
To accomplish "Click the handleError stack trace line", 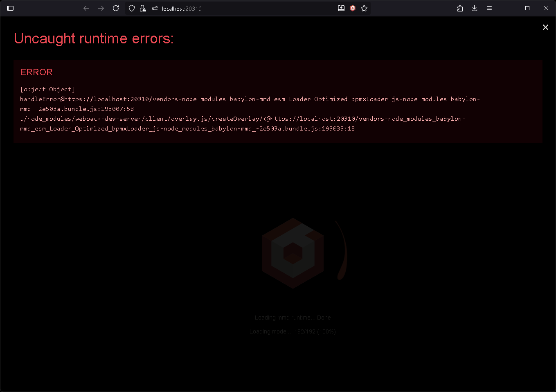I will coord(250,99).
